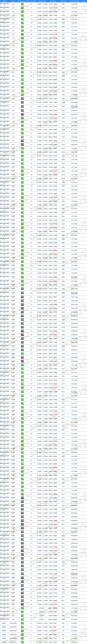Click the Moc silnika column header
Screen dimensions: 87x644
coord(53,1)
